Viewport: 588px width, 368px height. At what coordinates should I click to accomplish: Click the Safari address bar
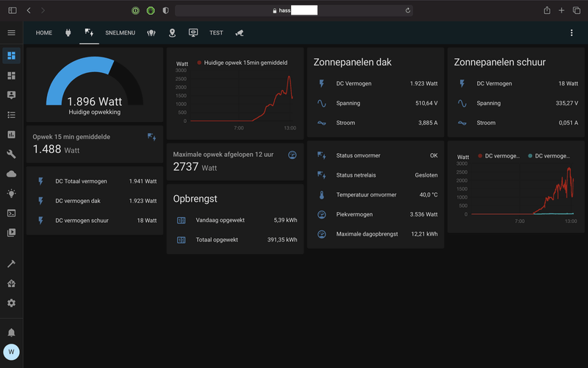coord(294,10)
